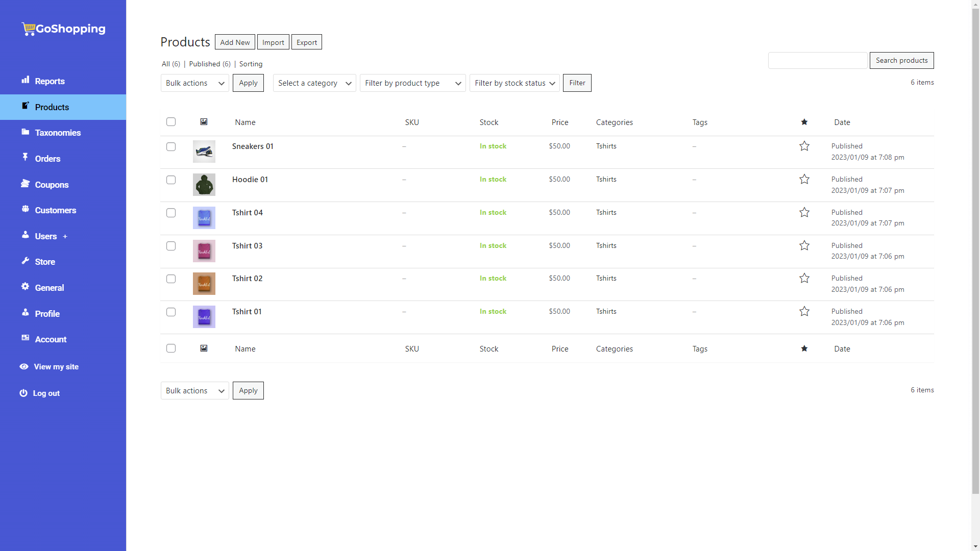
Task: Click the star icon for Hoodie 01
Action: tap(804, 179)
